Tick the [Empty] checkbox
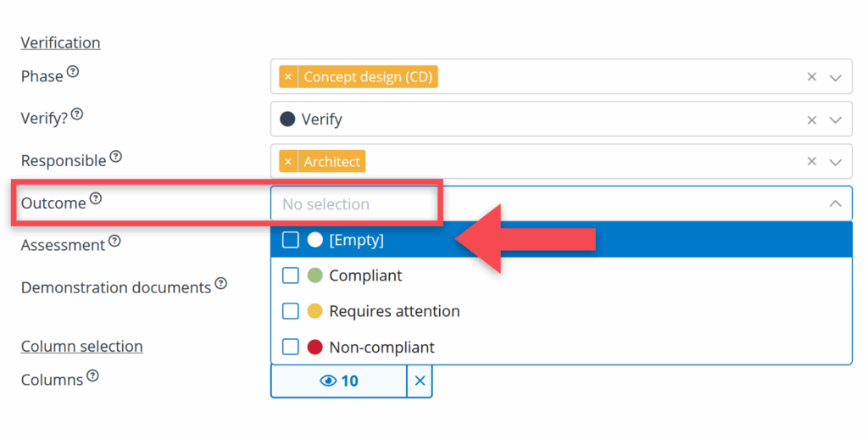The height and width of the screenshot is (434, 868). coord(291,240)
